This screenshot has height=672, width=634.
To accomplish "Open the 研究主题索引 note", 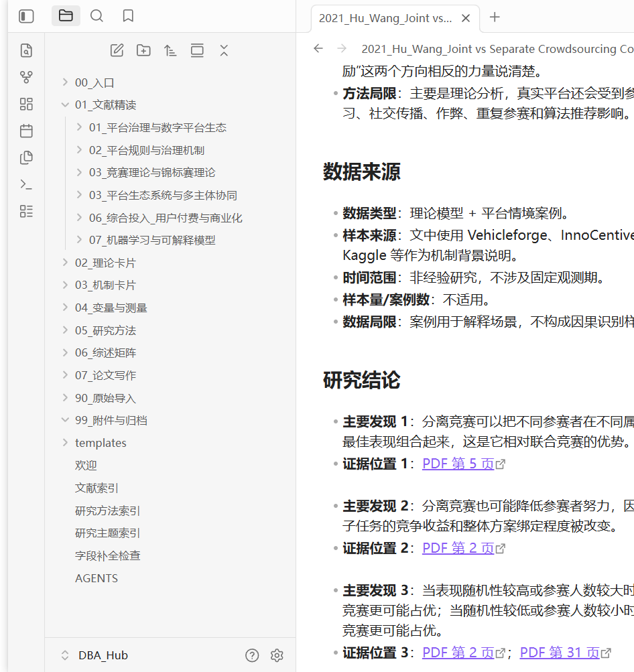I will (108, 533).
